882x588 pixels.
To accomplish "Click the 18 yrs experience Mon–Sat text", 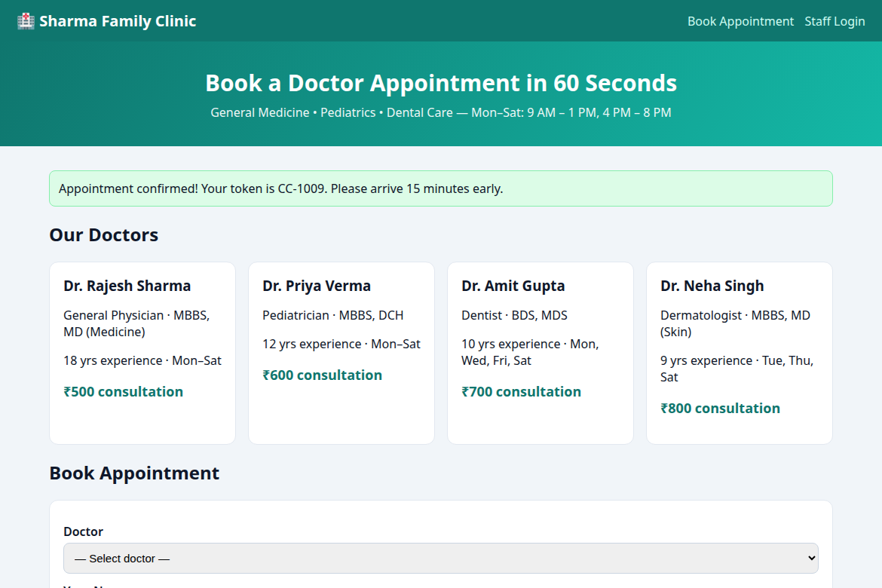I will tap(142, 360).
